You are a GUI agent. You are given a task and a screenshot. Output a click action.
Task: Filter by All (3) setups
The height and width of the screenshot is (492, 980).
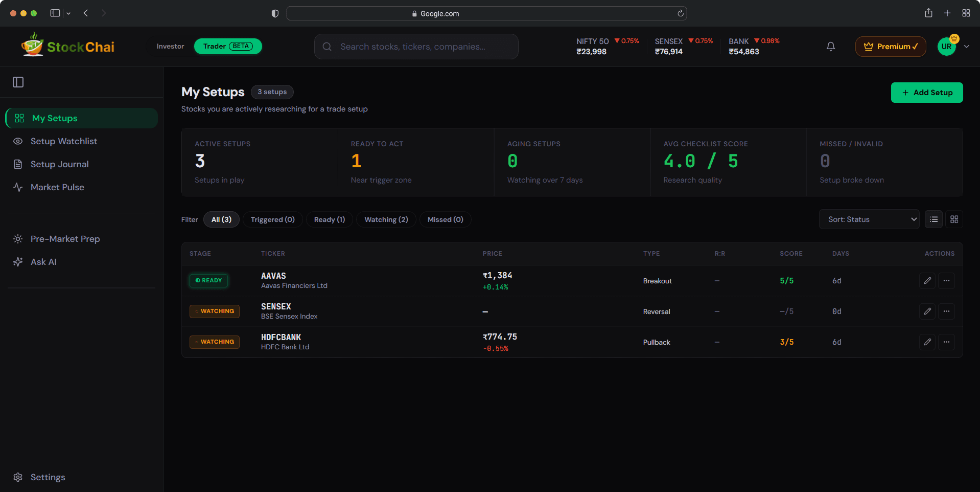[x=221, y=219]
